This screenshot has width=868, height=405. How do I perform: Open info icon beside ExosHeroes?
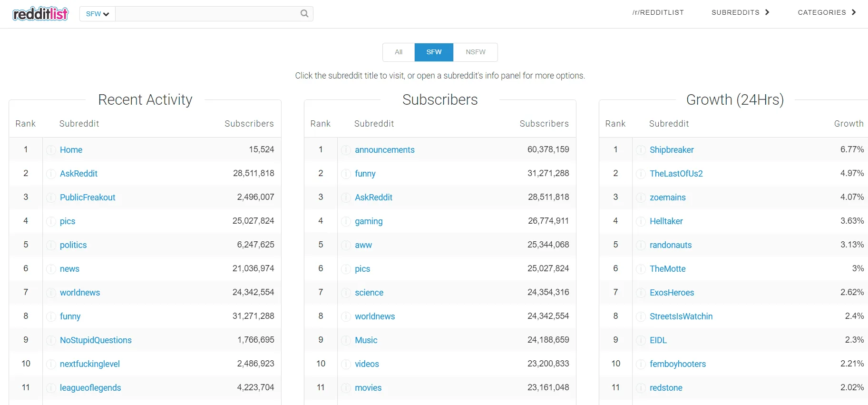[x=641, y=293]
